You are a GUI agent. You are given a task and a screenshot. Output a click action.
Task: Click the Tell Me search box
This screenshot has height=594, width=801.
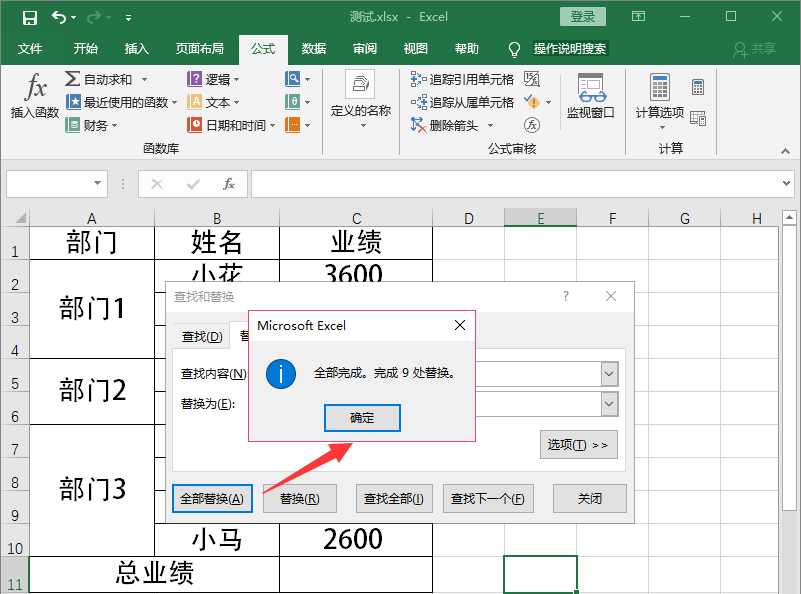click(x=570, y=49)
